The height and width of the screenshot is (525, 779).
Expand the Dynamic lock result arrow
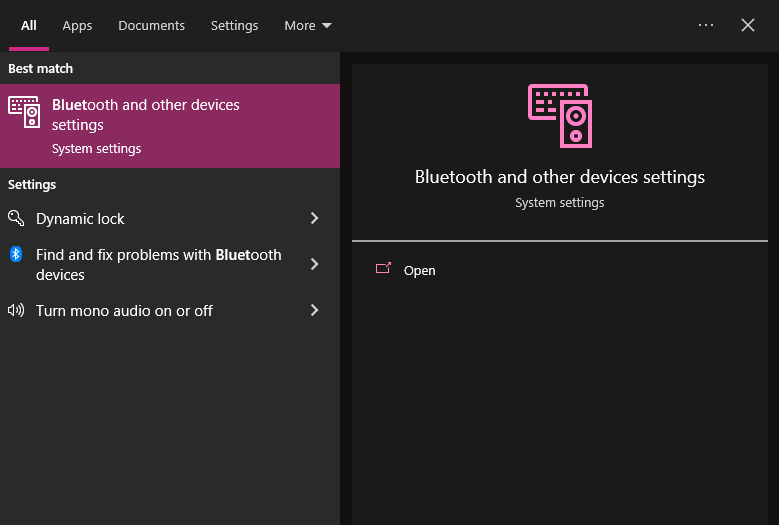314,218
